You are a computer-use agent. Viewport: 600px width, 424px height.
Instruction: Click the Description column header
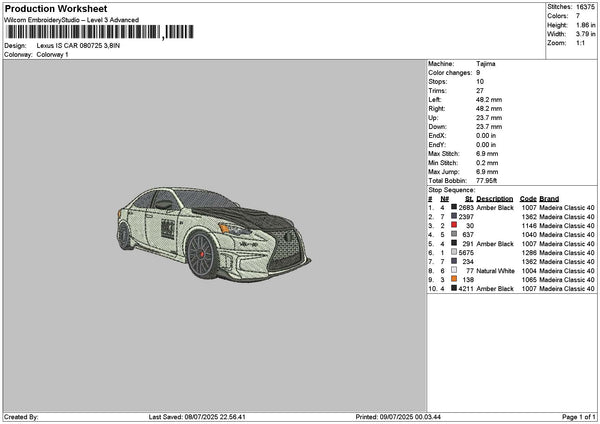pos(495,198)
